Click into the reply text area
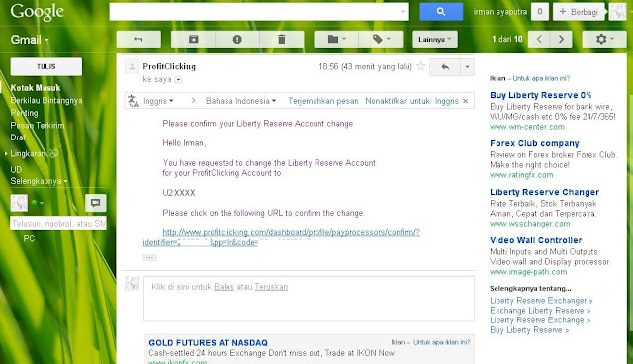Viewport: 633px width, 364px height. [x=309, y=299]
